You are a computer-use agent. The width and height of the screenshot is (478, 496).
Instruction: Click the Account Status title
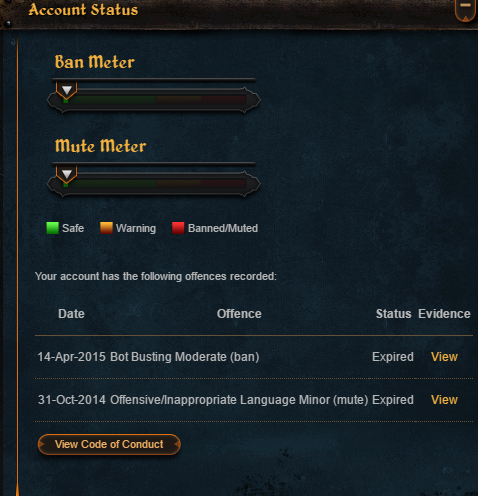tap(83, 10)
